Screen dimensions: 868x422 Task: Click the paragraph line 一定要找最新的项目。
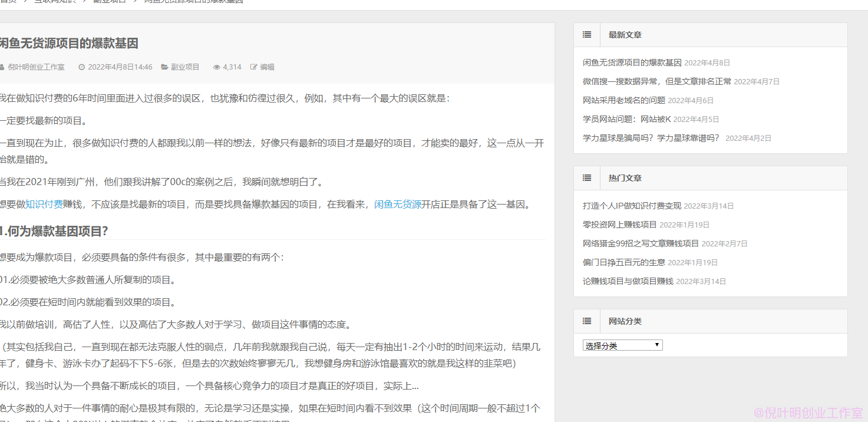point(44,121)
